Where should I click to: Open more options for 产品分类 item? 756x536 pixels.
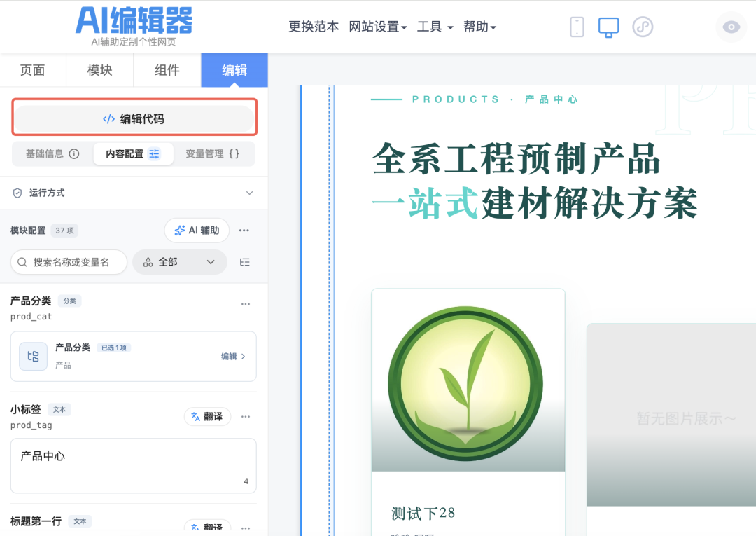tap(246, 304)
